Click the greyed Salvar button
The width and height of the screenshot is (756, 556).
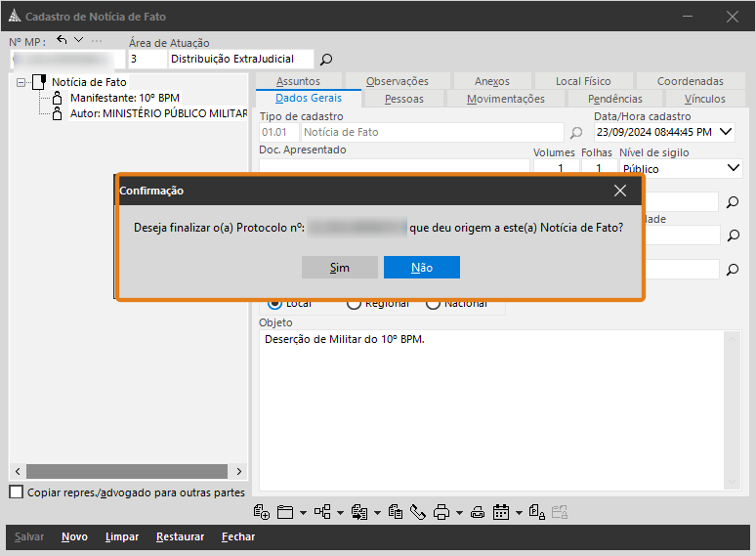click(x=29, y=536)
